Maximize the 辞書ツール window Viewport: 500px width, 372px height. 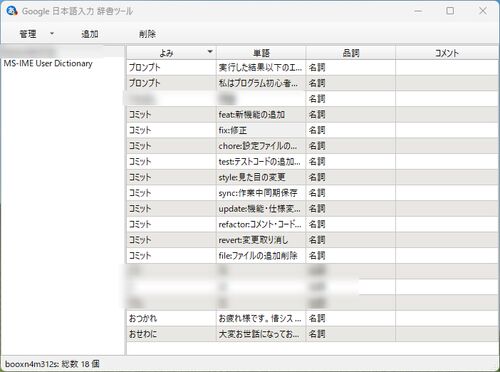(x=450, y=11)
